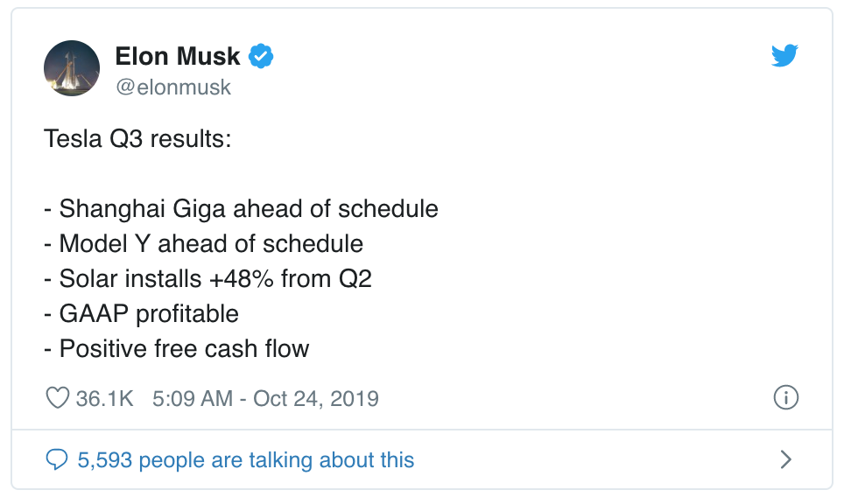
Task: Open "5,593 people are talking about this"
Action: tap(246, 459)
